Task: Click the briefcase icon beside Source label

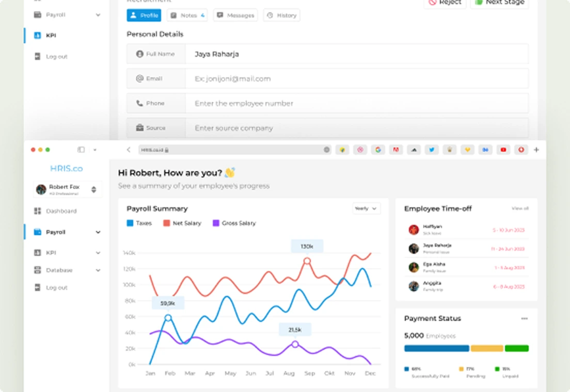Action: pyautogui.click(x=139, y=128)
